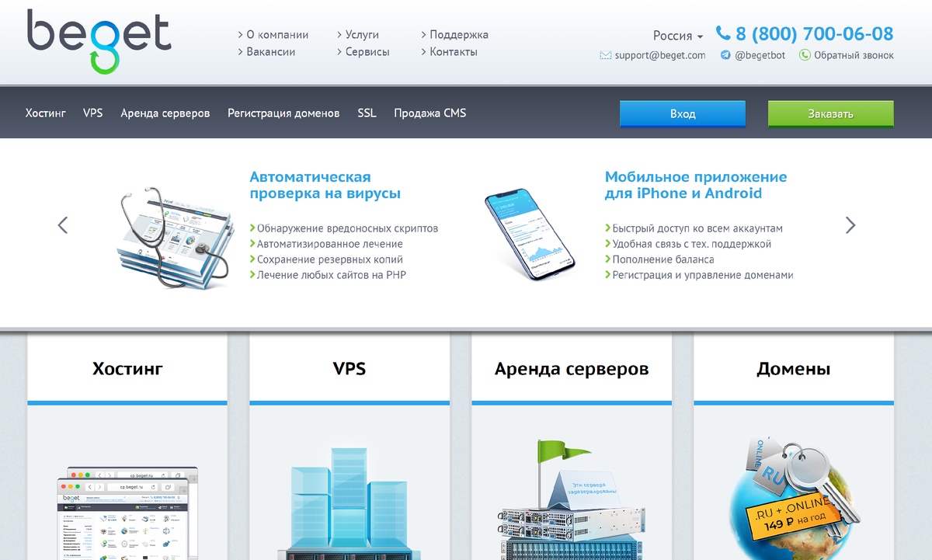
Task: Click the Telegram icon beside @begetbot
Action: tap(725, 55)
